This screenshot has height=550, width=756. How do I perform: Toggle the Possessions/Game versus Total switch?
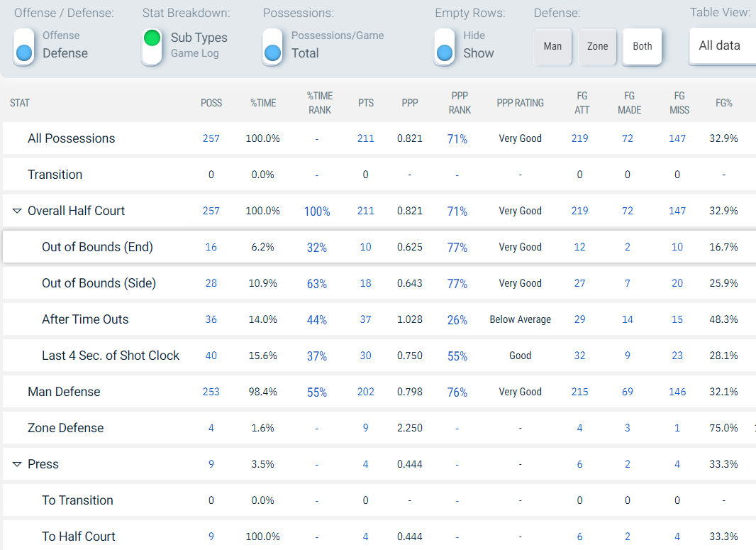(272, 45)
